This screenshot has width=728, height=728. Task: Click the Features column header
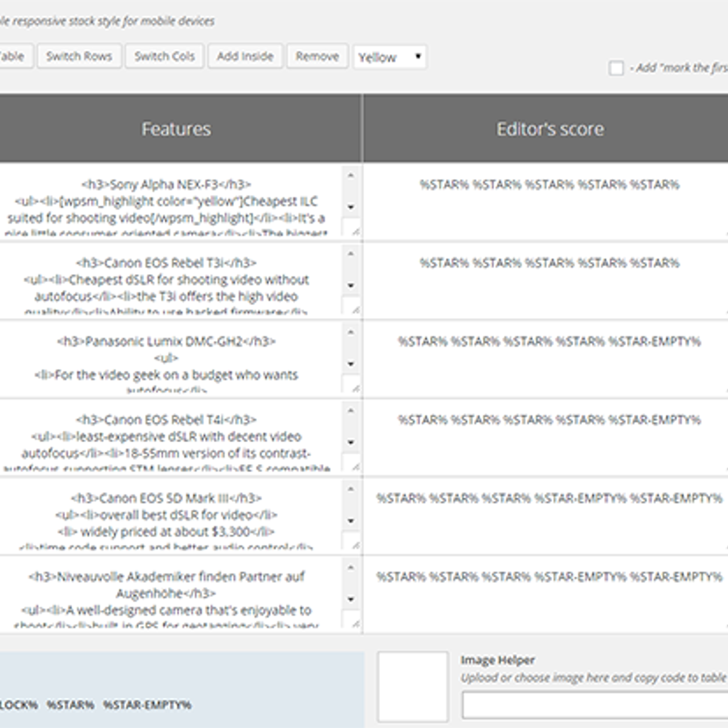pyautogui.click(x=177, y=129)
